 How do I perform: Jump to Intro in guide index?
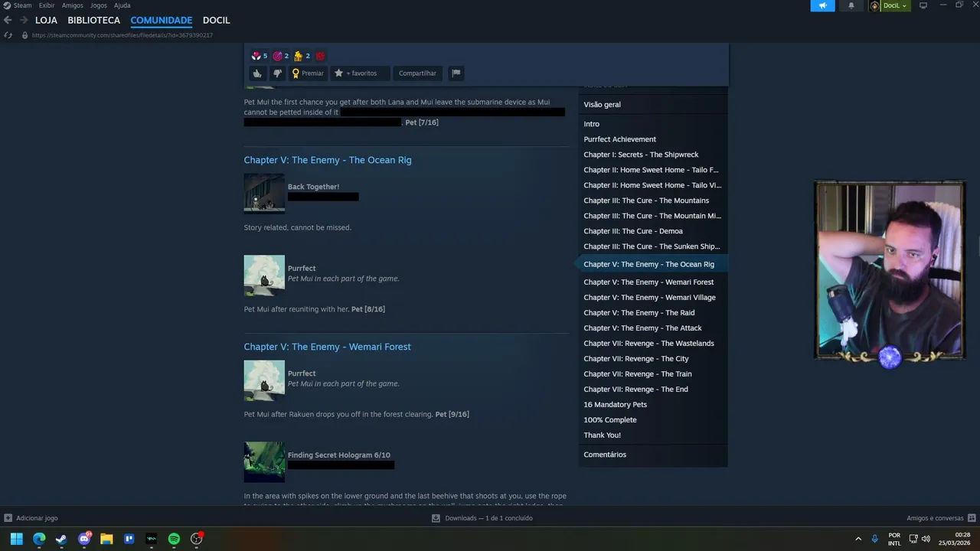click(x=591, y=124)
